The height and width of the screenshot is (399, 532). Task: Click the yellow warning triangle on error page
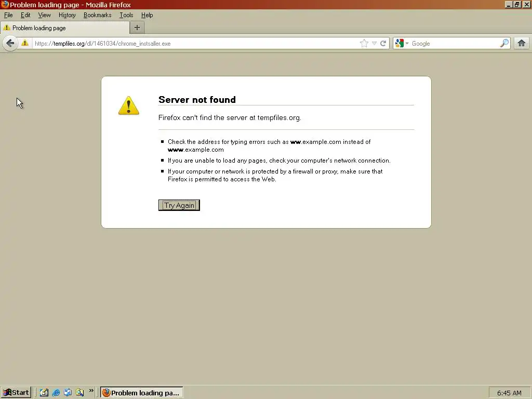click(x=129, y=105)
